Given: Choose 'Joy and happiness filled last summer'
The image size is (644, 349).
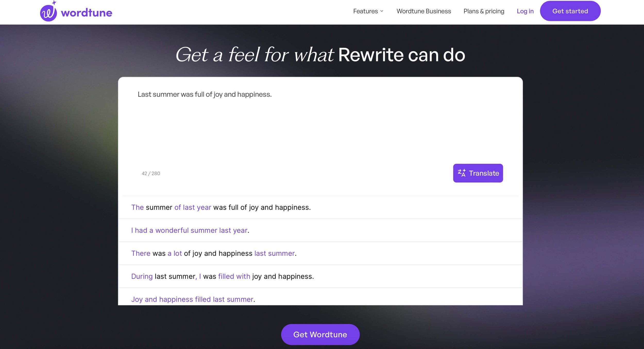Looking at the screenshot, I should pos(193,299).
